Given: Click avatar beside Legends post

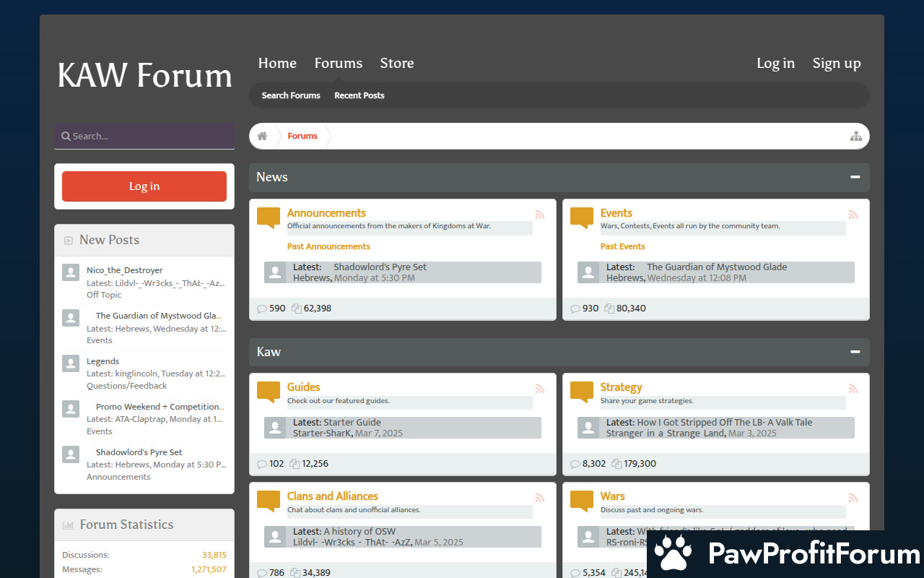Looking at the screenshot, I should (71, 363).
